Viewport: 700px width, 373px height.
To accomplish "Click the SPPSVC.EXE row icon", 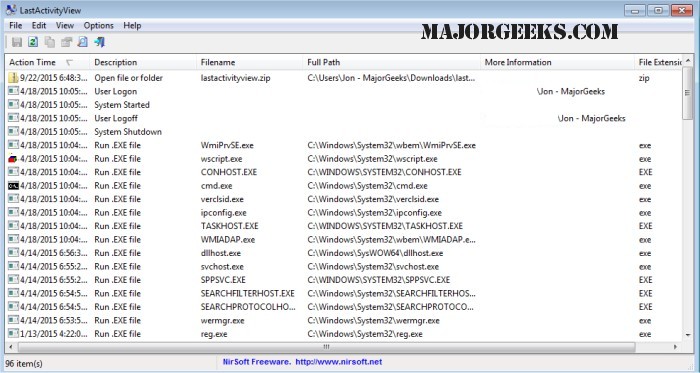I will click(13, 280).
